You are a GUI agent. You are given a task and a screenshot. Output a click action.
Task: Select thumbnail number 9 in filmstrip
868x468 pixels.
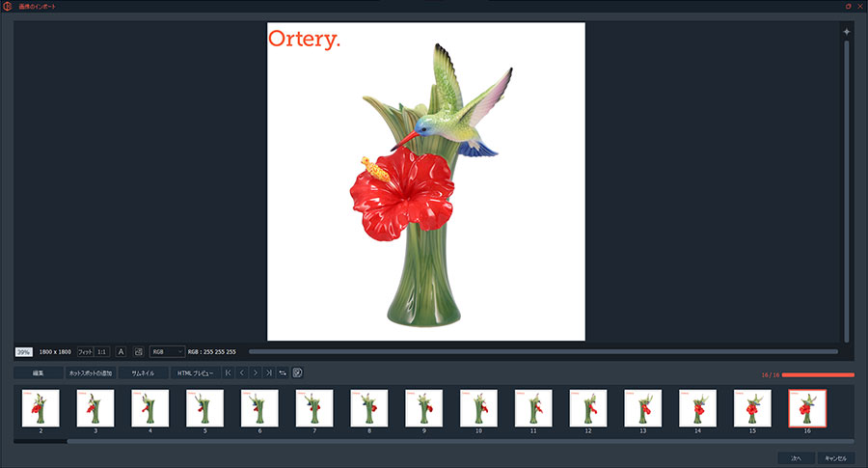click(x=423, y=408)
